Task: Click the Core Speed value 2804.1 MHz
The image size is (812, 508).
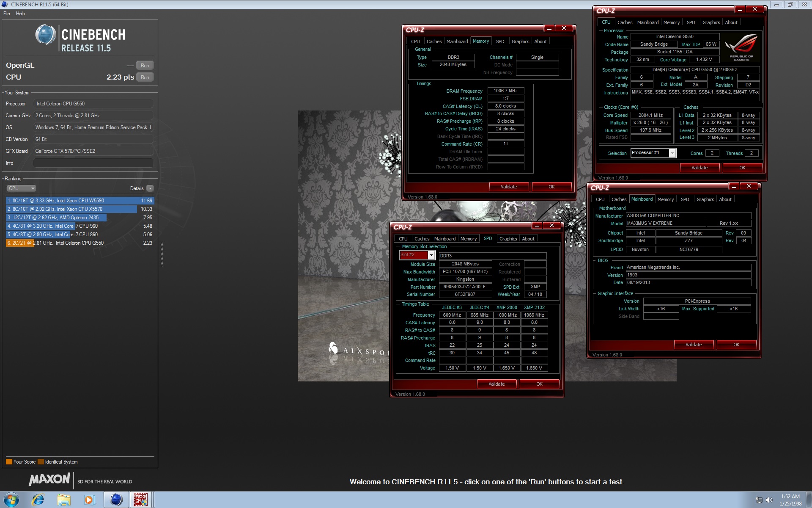Action: 650,115
